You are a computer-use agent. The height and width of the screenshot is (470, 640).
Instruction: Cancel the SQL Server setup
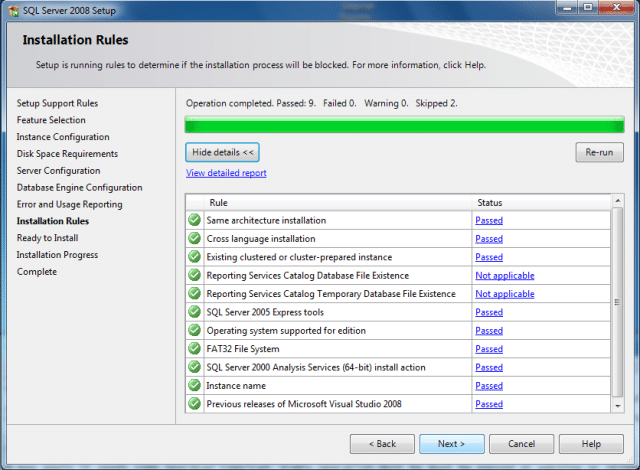(x=521, y=444)
